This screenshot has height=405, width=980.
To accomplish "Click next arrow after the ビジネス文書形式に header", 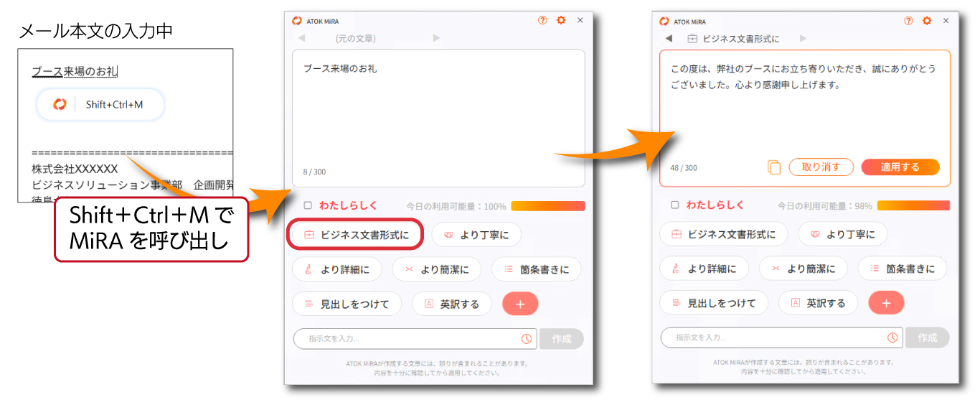I will click(803, 38).
